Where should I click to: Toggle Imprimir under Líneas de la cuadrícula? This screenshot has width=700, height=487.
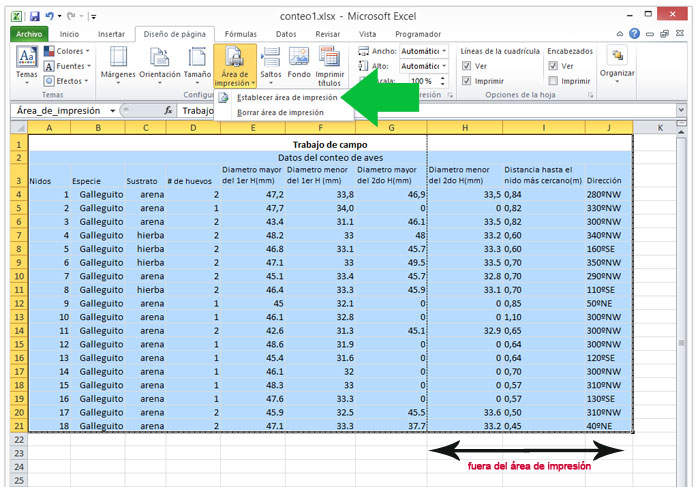tap(467, 81)
